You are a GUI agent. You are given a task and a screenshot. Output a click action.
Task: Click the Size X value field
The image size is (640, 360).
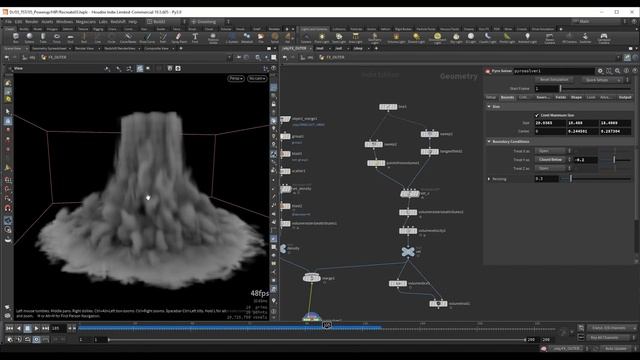[550, 123]
